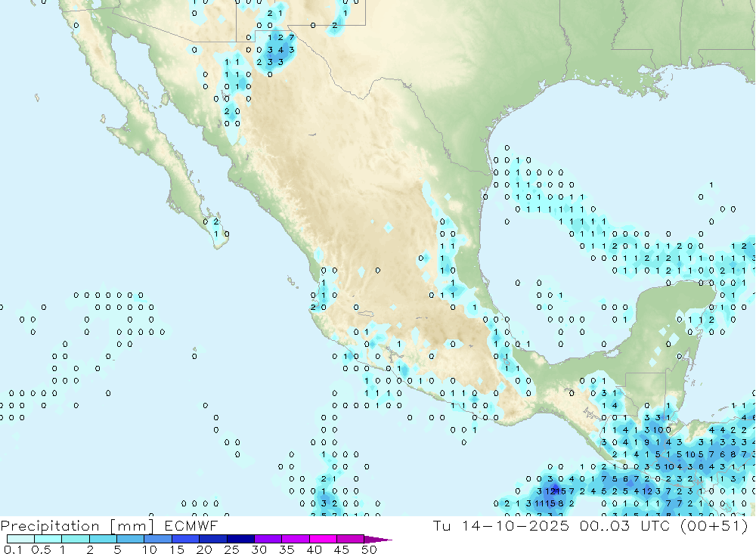756x554 pixels.
Task: Click the legend label '40'
Action: coord(314,549)
